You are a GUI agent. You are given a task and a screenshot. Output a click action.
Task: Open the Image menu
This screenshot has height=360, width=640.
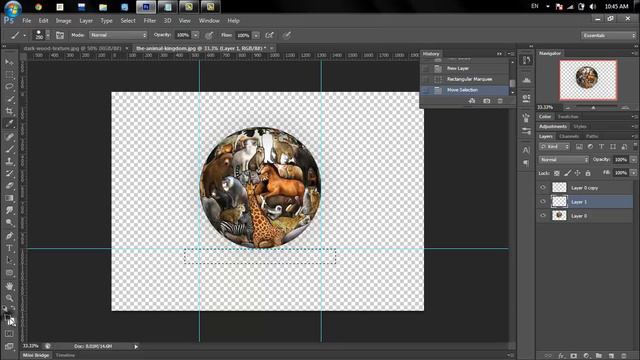click(x=63, y=20)
